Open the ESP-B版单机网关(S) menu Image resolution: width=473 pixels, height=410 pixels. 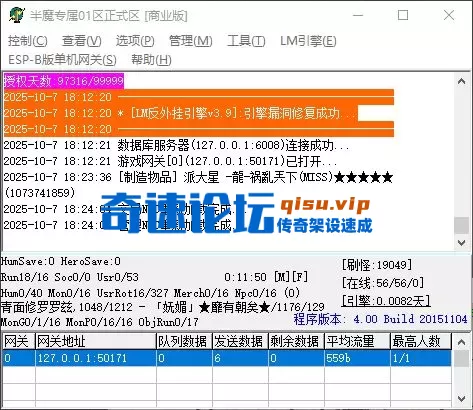[x=62, y=60]
